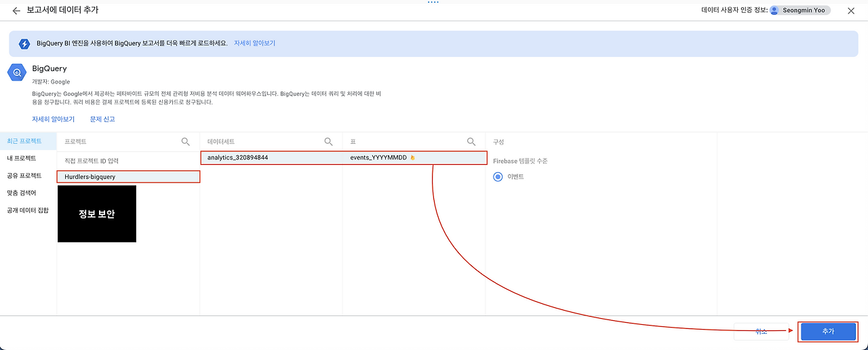This screenshot has width=868, height=350.
Task: Click the BigQuery connector logo icon
Action: pos(16,73)
